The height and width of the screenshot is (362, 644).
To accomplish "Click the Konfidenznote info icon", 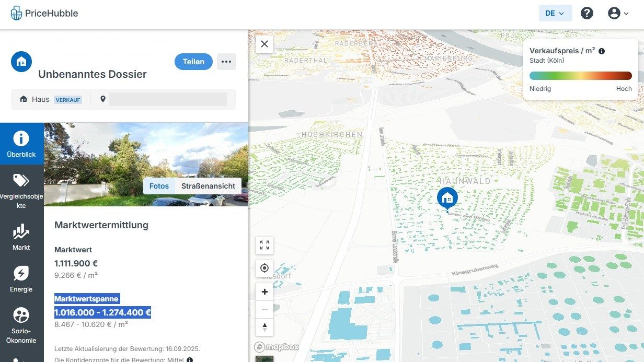I will 190,360.
